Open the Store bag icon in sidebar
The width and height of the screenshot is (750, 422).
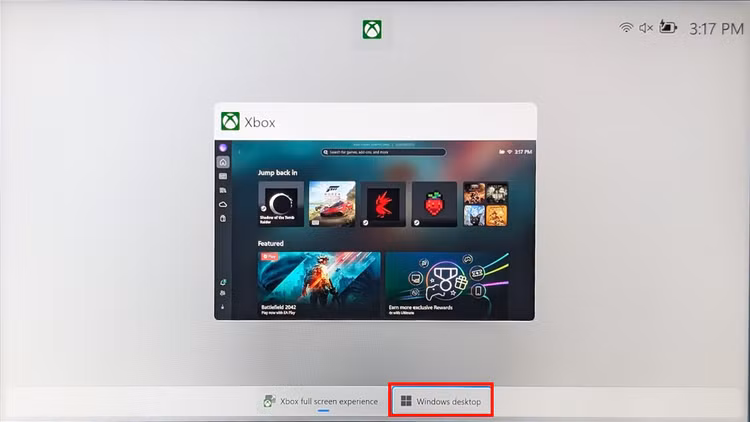(223, 219)
